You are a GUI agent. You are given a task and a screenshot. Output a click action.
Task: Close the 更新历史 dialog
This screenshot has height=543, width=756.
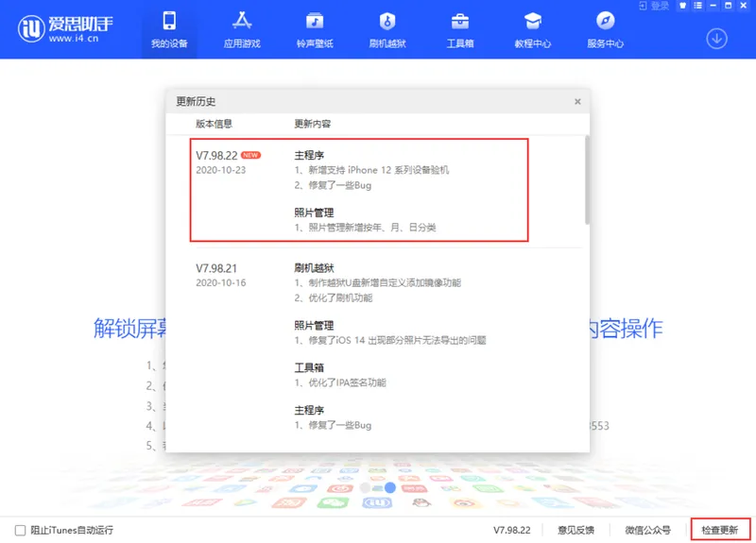pos(577,102)
